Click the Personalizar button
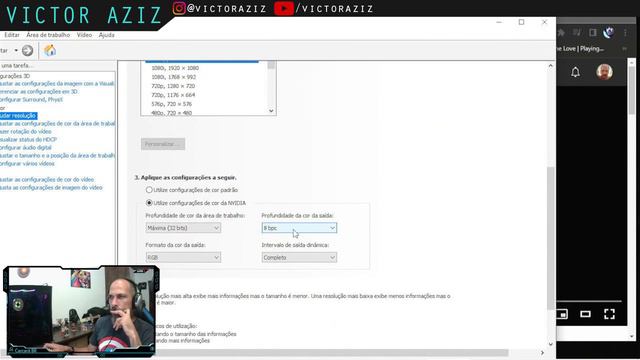 coord(163,144)
